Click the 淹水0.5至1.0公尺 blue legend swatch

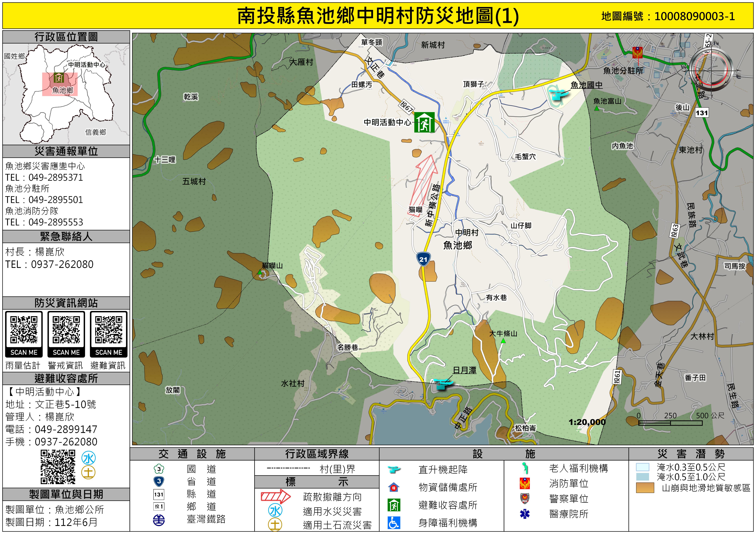(x=642, y=477)
